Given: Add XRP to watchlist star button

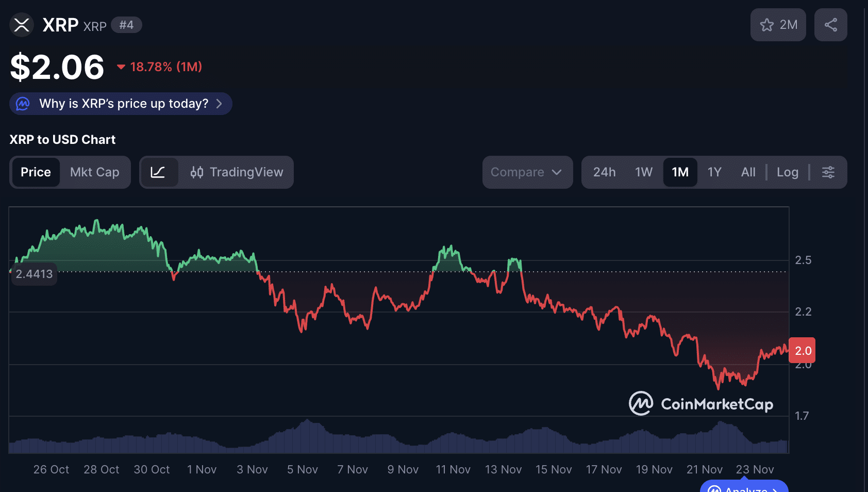Looking at the screenshot, I should (x=778, y=25).
